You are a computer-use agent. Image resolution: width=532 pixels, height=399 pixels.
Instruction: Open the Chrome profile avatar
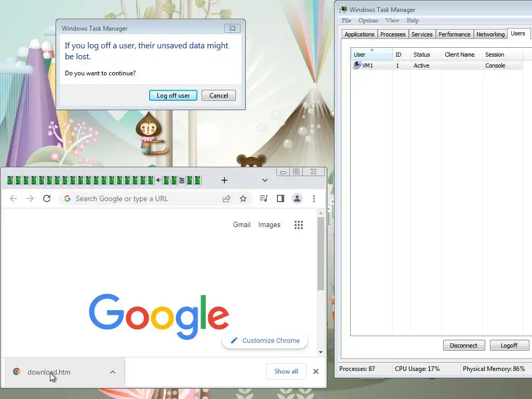coord(297,198)
